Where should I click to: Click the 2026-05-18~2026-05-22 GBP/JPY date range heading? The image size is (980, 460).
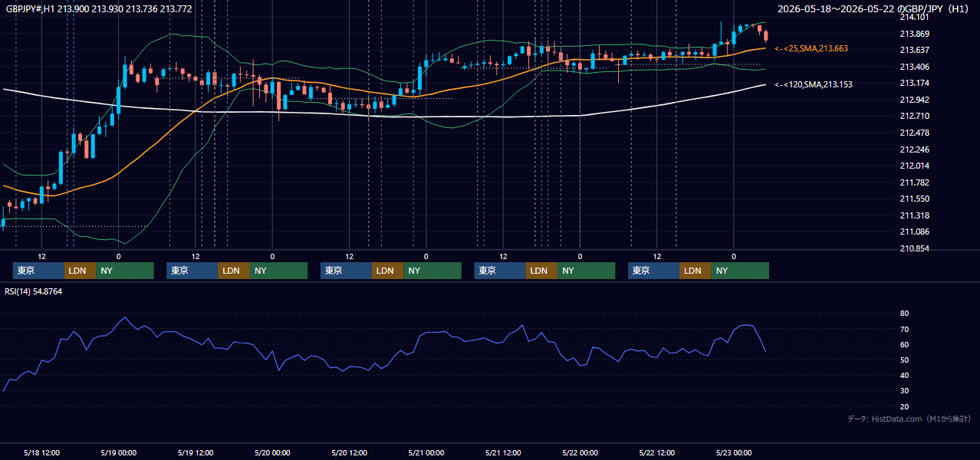click(x=873, y=8)
